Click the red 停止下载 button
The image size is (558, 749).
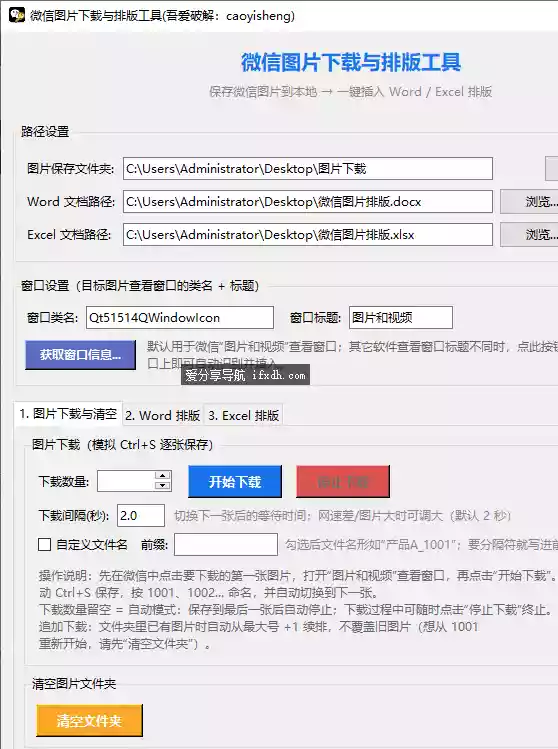[x=343, y=482]
